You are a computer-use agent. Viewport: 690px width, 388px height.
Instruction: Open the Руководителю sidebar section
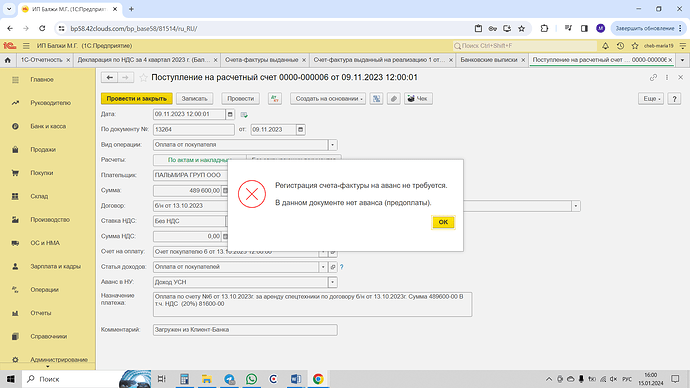(x=50, y=103)
